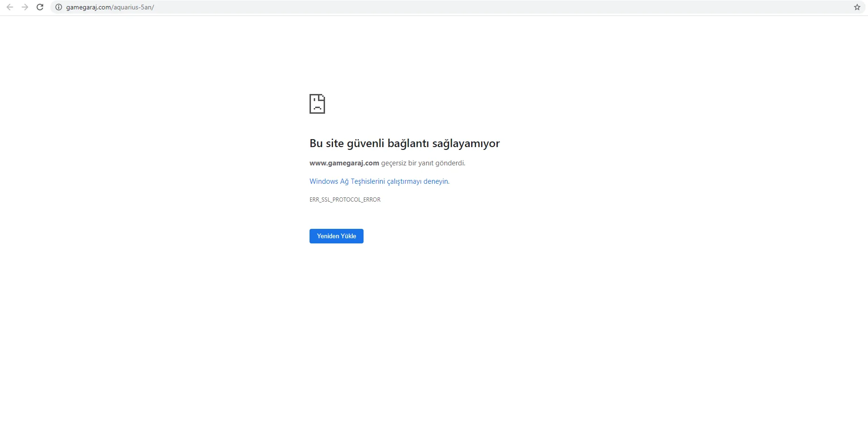Bookmark this page with the star icon
This screenshot has width=868, height=422.
pos(857,7)
